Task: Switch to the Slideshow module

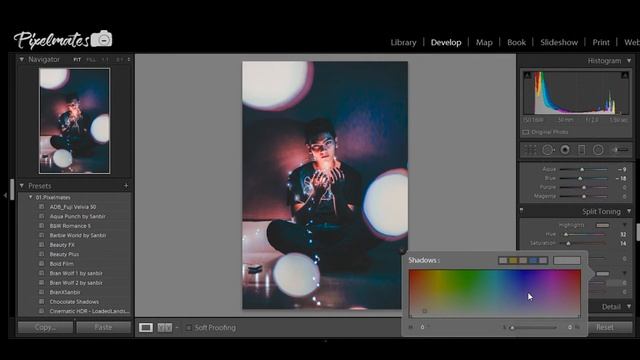Action: point(559,42)
